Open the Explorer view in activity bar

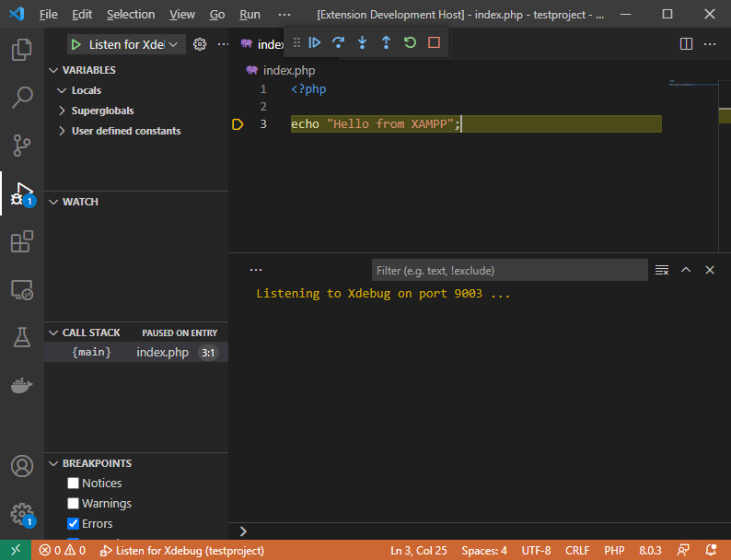click(x=21, y=50)
